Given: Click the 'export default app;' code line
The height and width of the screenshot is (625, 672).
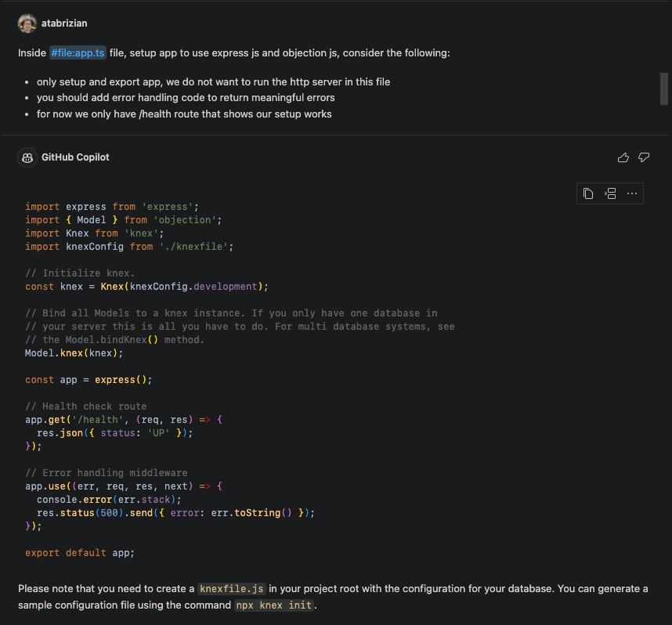Looking at the screenshot, I should [80, 553].
